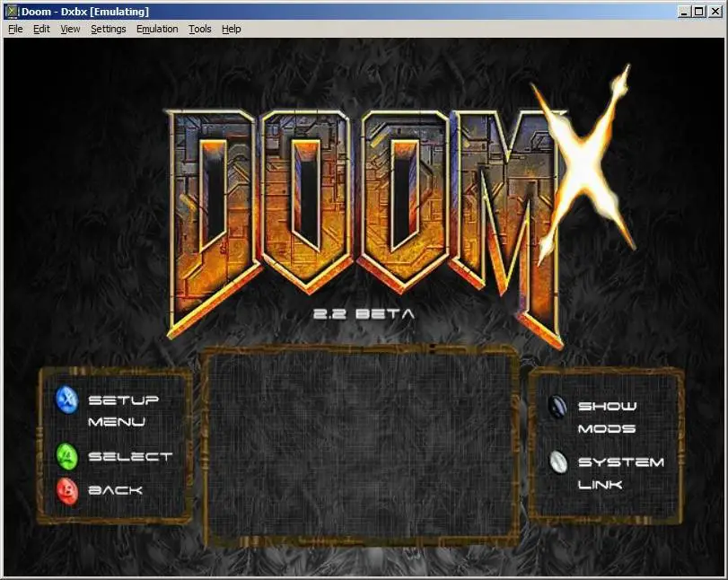Click the 2.2 BETA version text
Image resolution: width=728 pixels, height=580 pixels.
coord(364,314)
